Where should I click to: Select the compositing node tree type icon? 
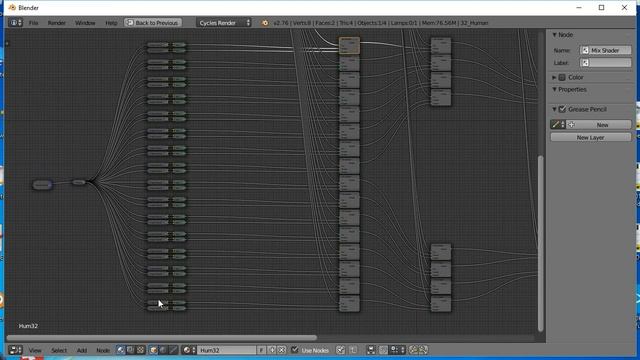click(131, 350)
